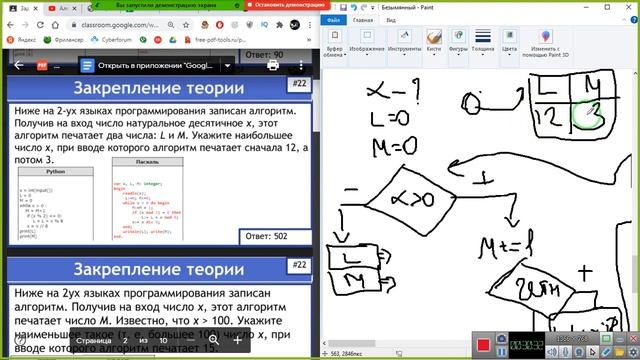The height and width of the screenshot is (360, 640).
Task: Switch to the Вид tab in Paint
Action: (x=391, y=20)
